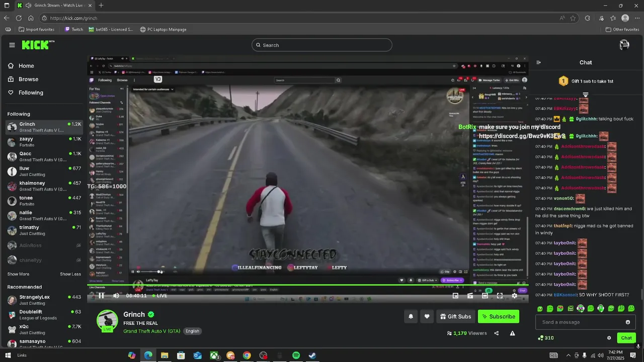Click the stream progress bar

(308, 286)
